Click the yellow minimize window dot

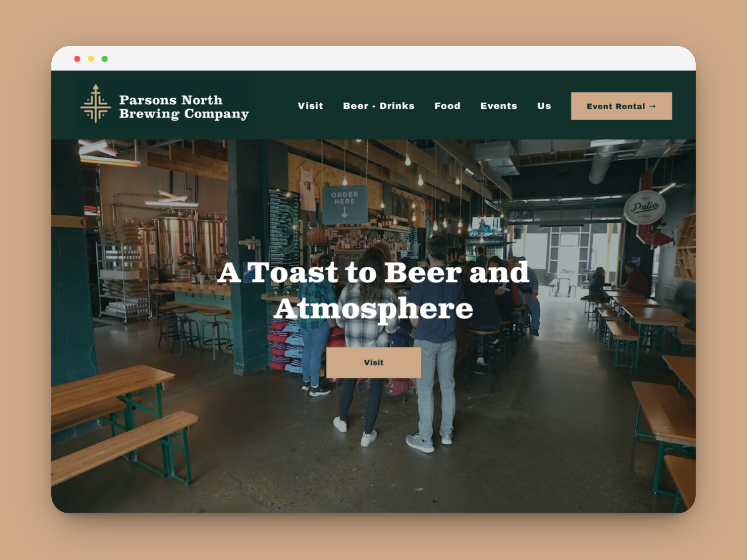pos(91,59)
